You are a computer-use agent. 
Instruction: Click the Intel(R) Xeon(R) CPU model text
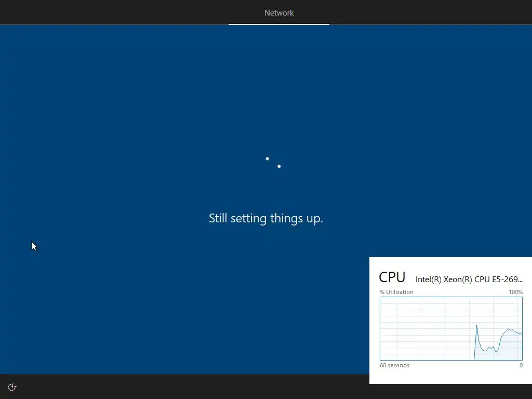click(x=469, y=279)
